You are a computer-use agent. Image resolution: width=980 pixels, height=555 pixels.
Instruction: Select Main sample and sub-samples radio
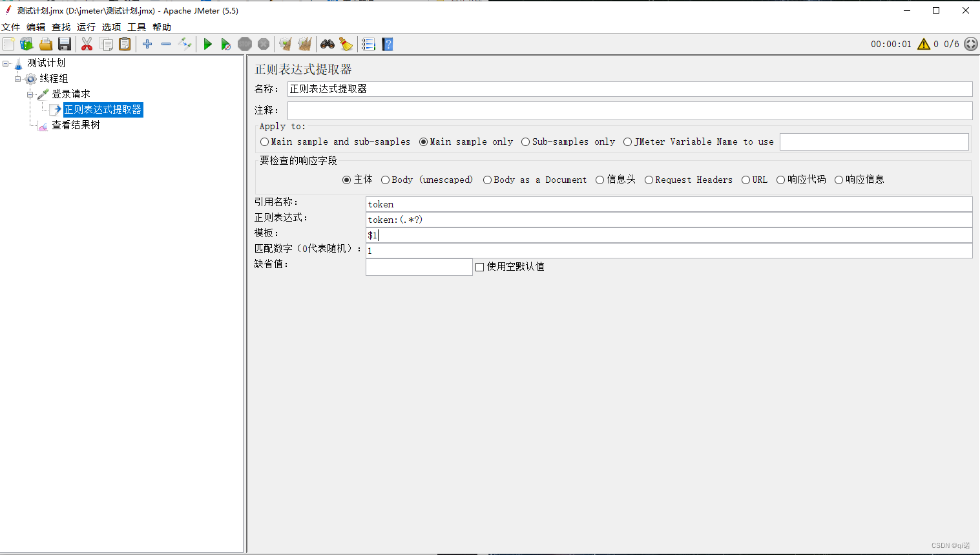click(x=264, y=141)
